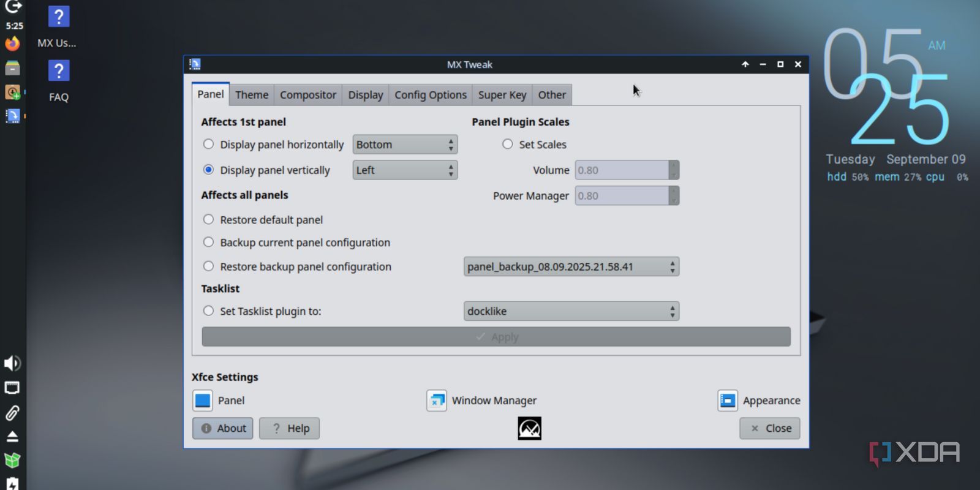Click the logout icon in the vertical panel
The height and width of the screenshot is (490, 980).
click(13, 6)
